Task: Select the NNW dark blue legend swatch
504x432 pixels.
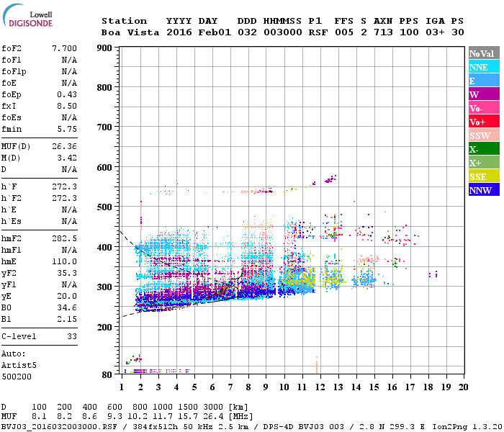Action: point(484,190)
